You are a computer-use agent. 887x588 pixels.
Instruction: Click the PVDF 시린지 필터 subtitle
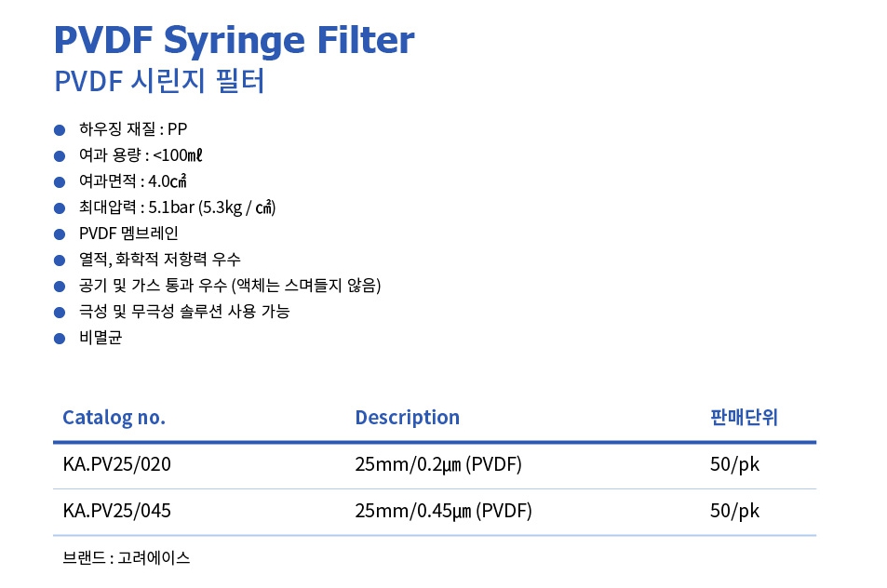click(160, 82)
